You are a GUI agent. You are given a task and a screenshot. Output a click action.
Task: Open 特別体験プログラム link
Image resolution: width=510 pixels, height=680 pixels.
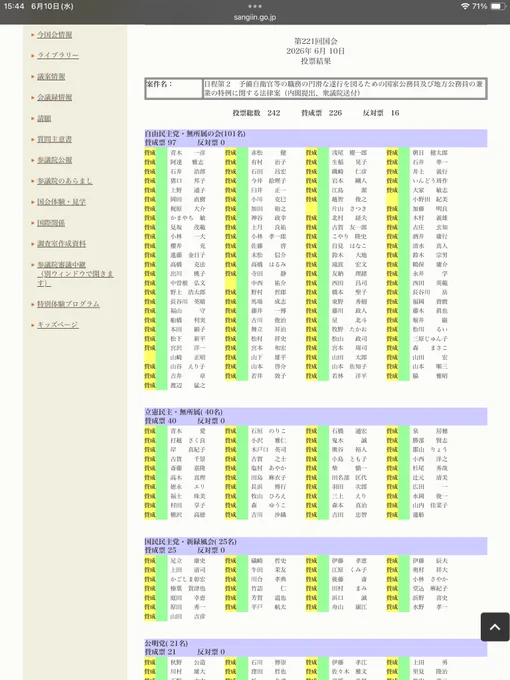click(68, 304)
